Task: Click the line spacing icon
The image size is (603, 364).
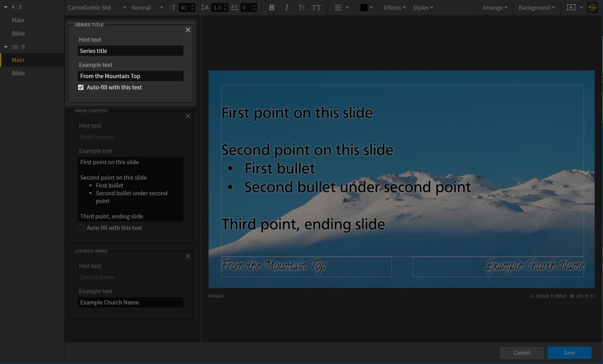Action: 205,8
